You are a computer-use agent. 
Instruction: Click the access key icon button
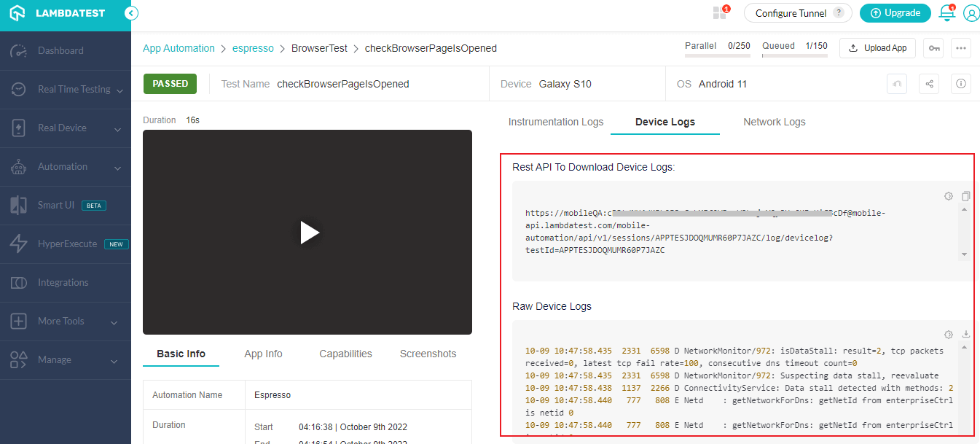tap(933, 48)
